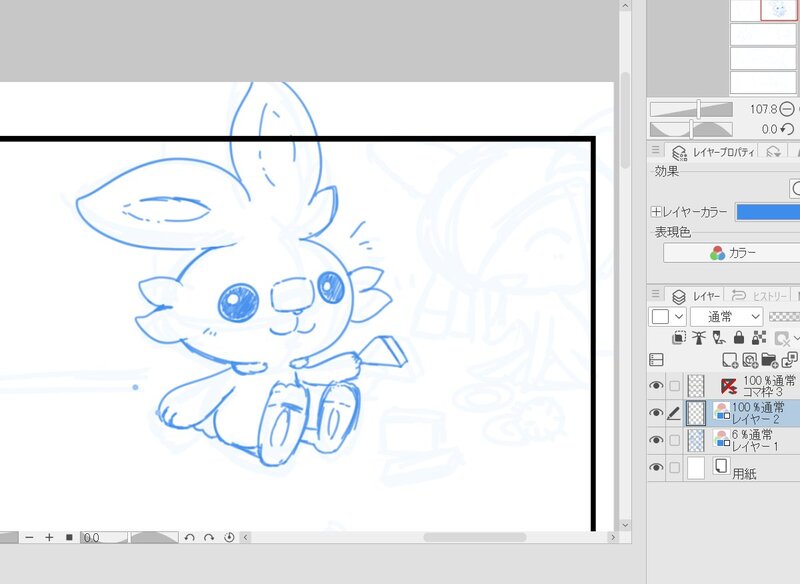Click layer opacity checkered slider
This screenshot has width=800, height=584.
click(784, 317)
